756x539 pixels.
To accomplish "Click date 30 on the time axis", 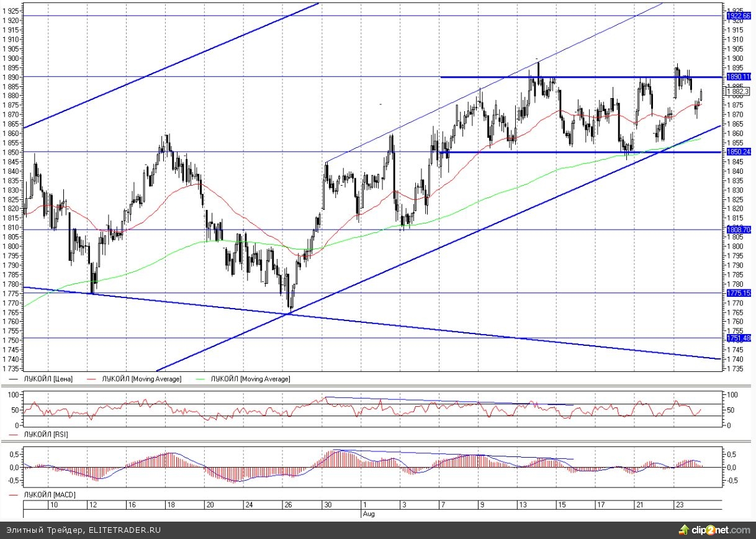I will pyautogui.click(x=327, y=505).
